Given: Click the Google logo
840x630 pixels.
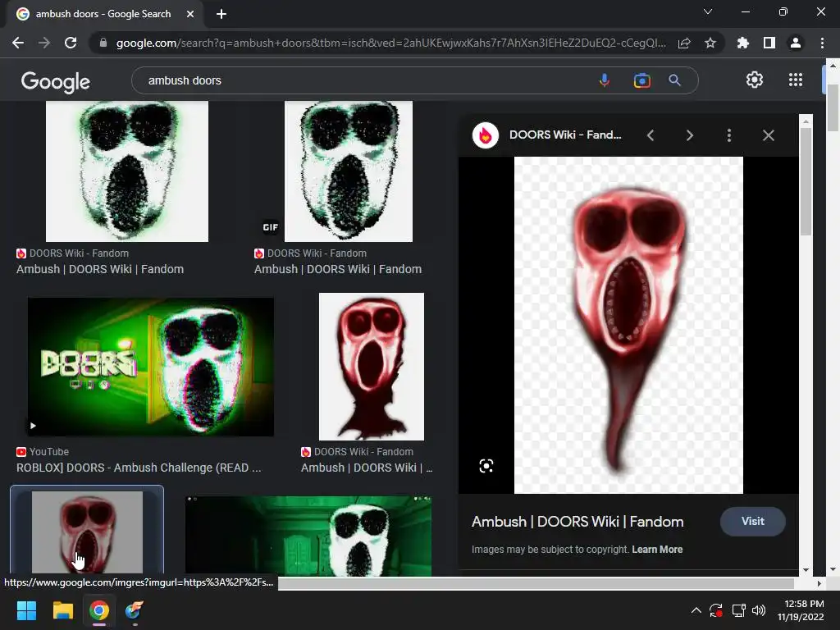Looking at the screenshot, I should pos(56,81).
